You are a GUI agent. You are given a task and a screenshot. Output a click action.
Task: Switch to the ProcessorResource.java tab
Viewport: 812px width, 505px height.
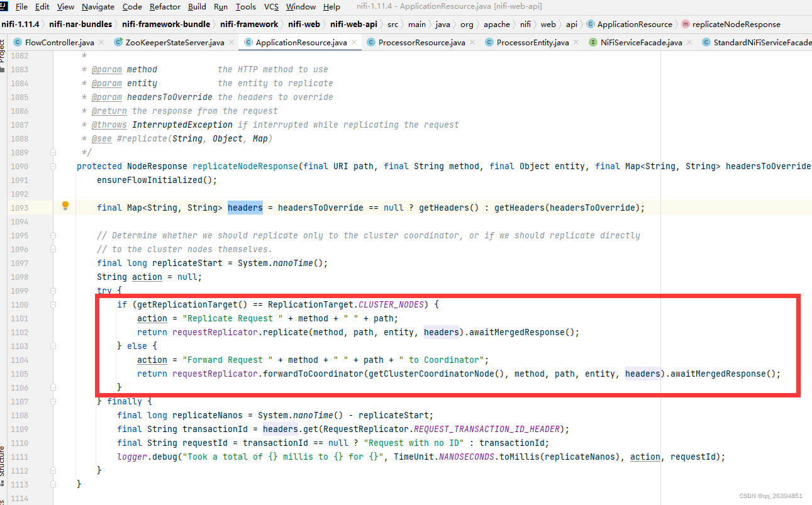(421, 43)
